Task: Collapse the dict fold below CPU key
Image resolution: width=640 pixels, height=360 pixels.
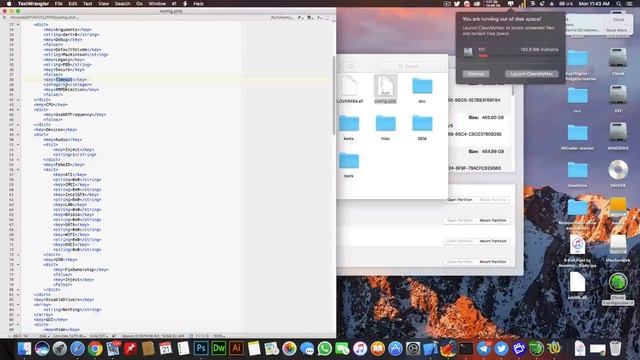Action: point(18,109)
